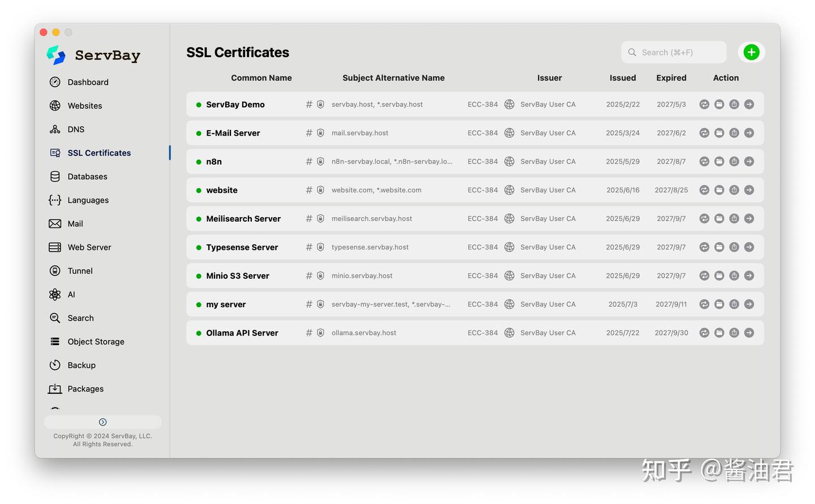Open the Databases section

tap(87, 176)
